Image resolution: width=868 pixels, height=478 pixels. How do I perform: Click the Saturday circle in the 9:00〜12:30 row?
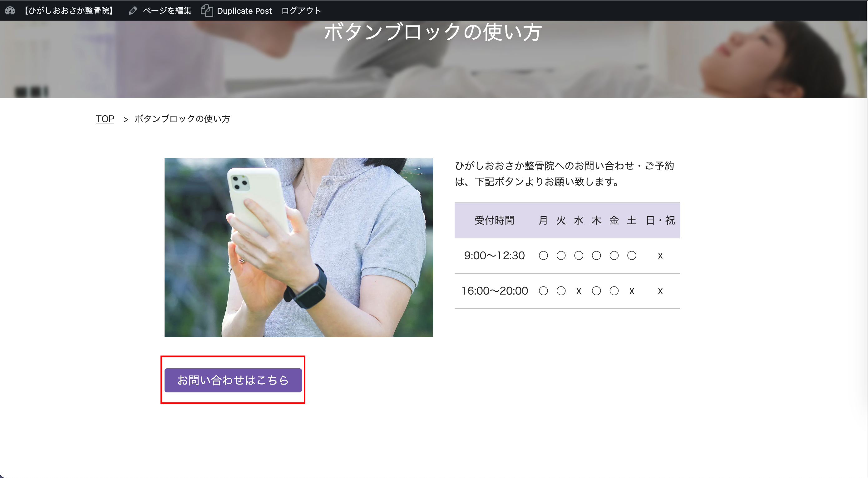[x=631, y=256]
